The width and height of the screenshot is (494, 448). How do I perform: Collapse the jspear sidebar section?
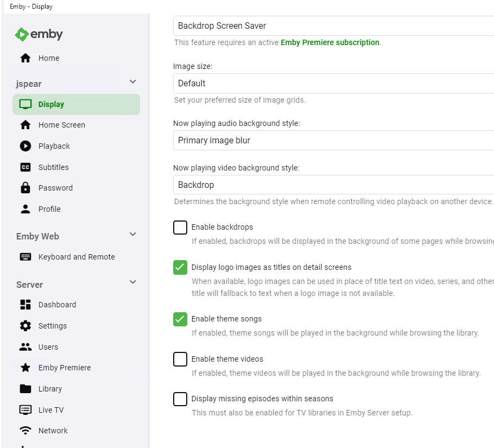(x=133, y=82)
